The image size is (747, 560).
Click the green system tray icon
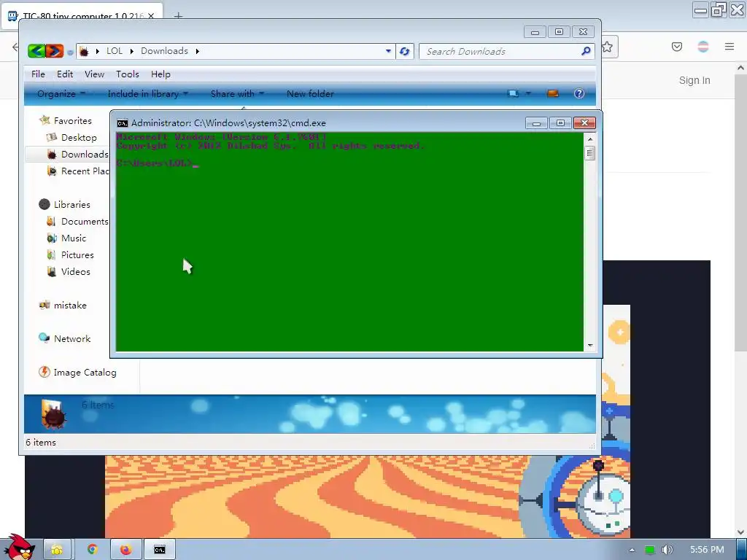point(649,550)
